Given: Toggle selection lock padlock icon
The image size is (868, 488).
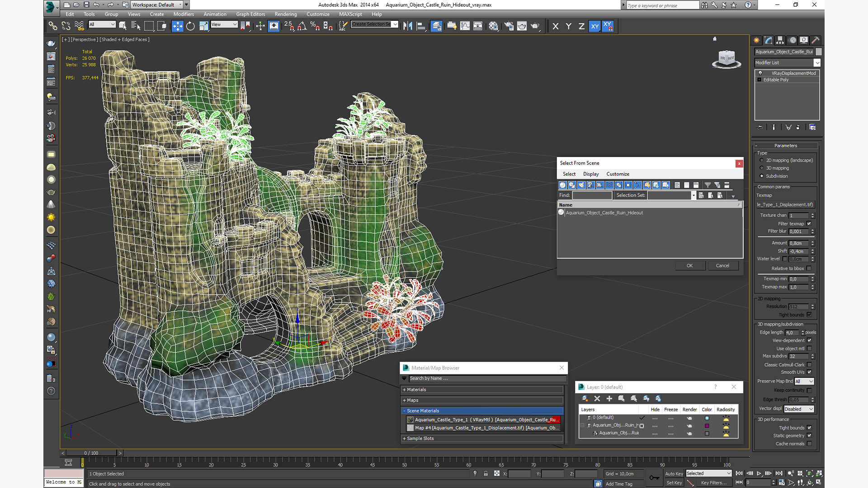Looking at the screenshot, I should (486, 474).
